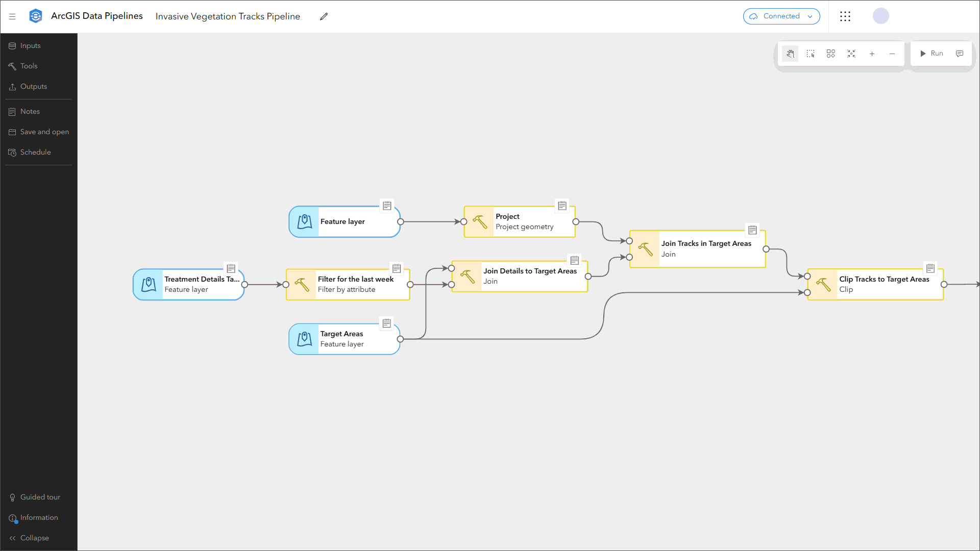Open the app launcher grid icon

[845, 16]
